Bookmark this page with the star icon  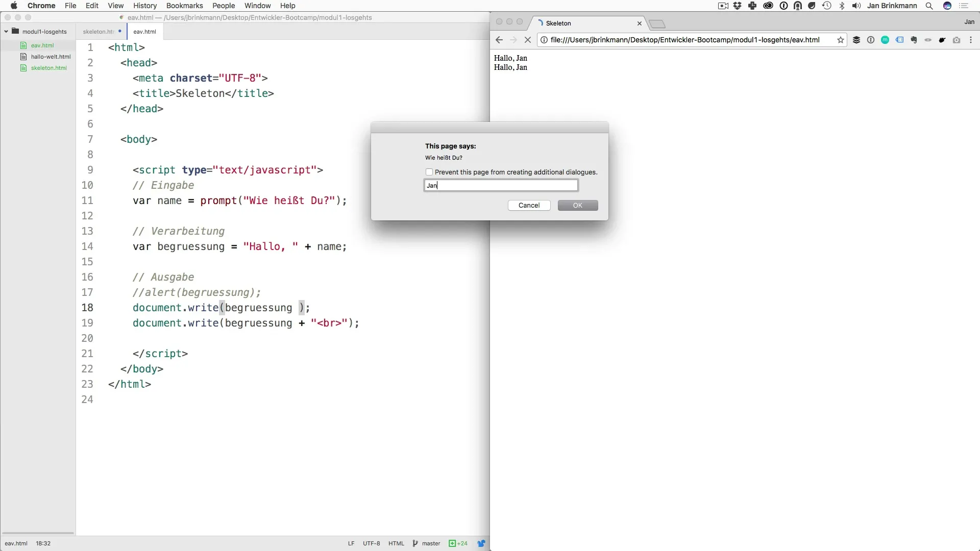pyautogui.click(x=841, y=40)
